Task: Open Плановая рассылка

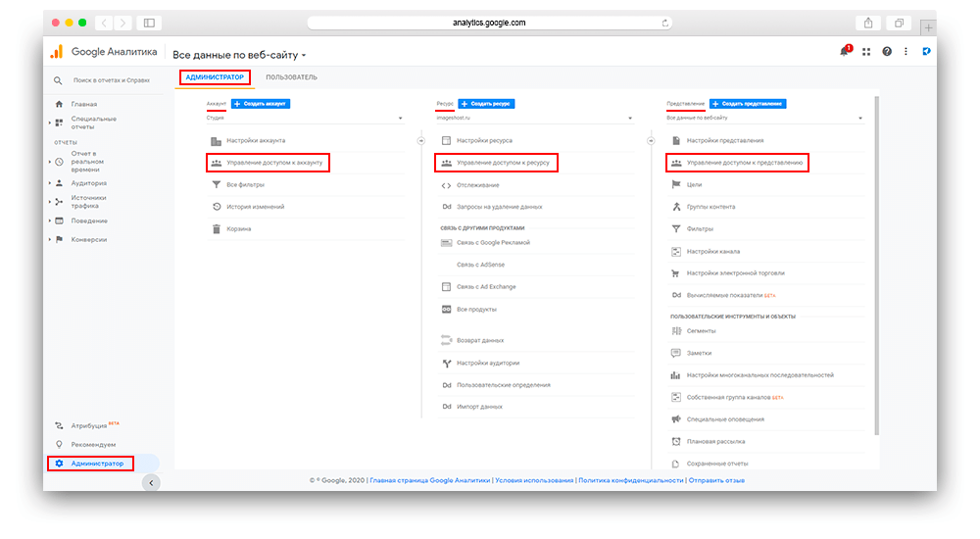Action: pos(715,441)
